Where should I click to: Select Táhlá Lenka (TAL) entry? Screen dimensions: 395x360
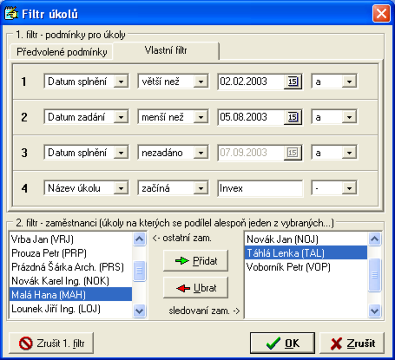[306, 253]
